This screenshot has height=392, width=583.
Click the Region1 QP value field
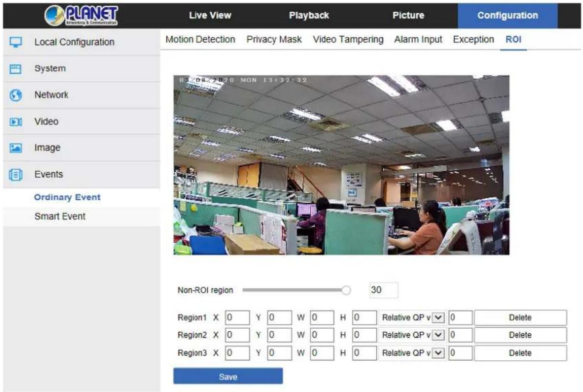(460, 318)
